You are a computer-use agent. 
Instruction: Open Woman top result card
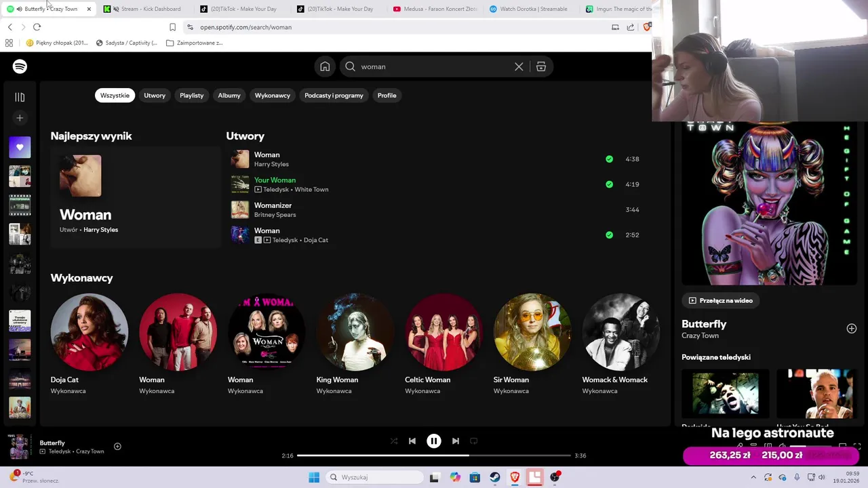coord(135,197)
